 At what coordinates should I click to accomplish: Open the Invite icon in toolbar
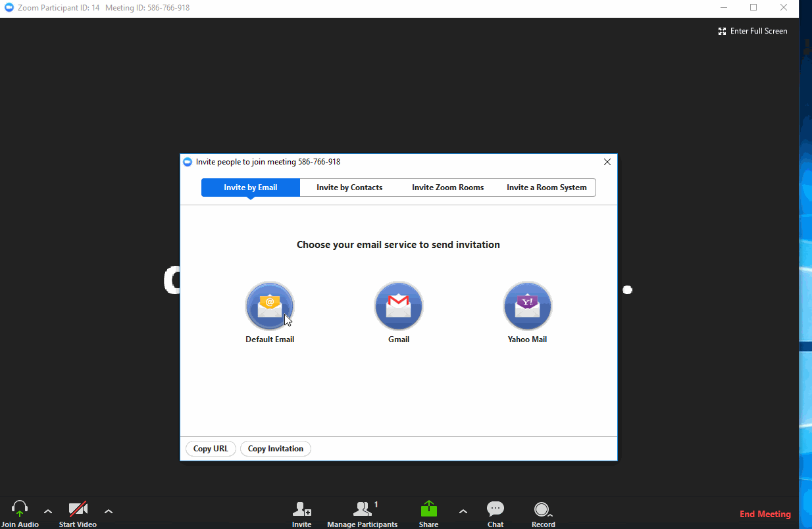301,509
